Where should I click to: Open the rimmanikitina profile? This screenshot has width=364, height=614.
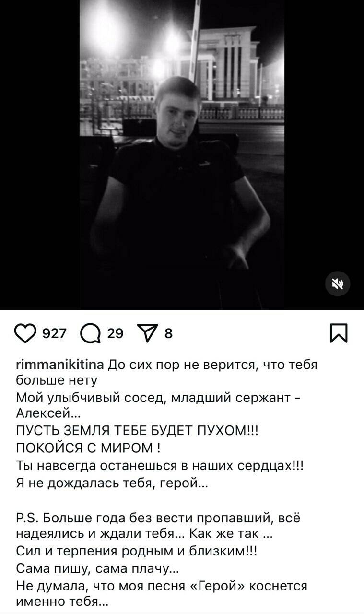[60, 365]
